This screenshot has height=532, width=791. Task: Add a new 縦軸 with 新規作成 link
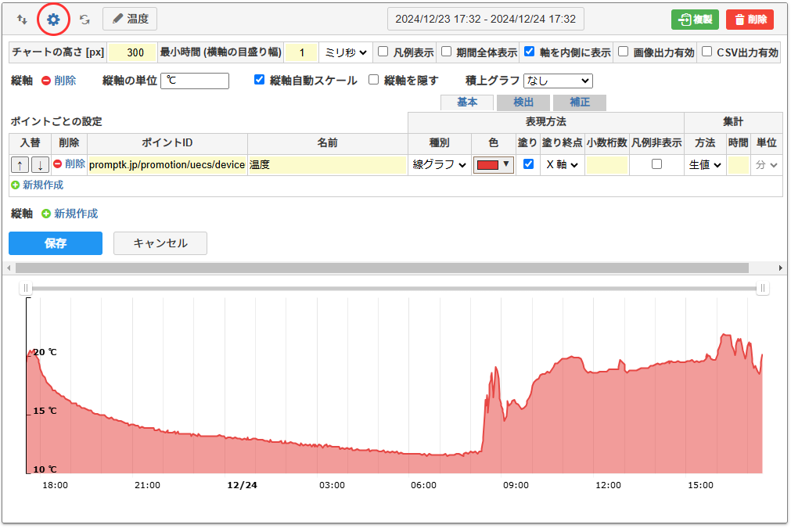pyautogui.click(x=70, y=214)
